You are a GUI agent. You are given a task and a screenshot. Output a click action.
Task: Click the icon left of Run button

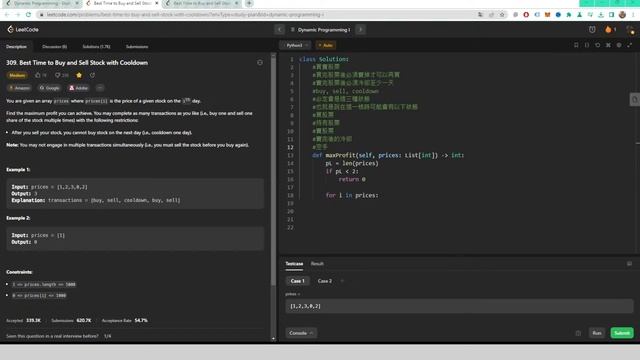[x=578, y=333]
